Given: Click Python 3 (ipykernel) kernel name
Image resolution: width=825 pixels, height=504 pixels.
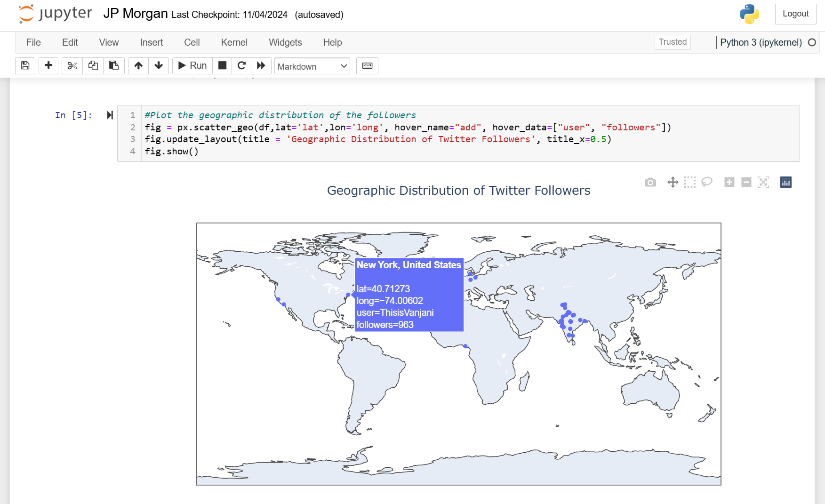Looking at the screenshot, I should click(761, 42).
